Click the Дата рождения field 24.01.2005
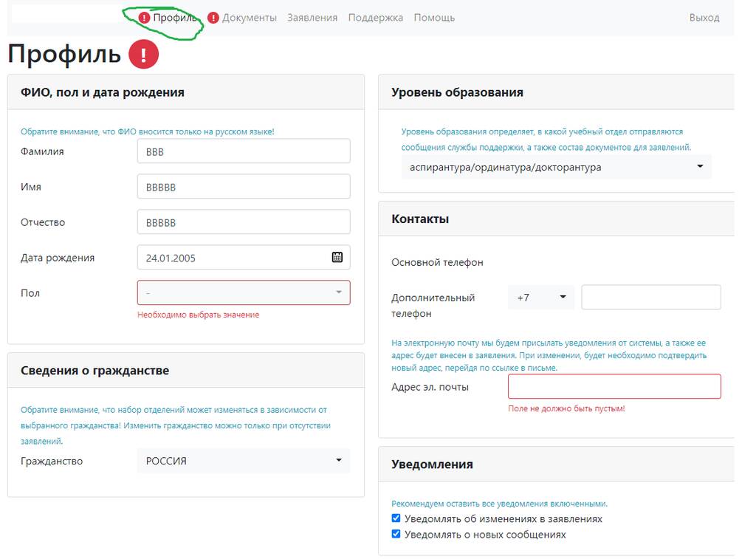The image size is (756, 559). pyautogui.click(x=244, y=257)
